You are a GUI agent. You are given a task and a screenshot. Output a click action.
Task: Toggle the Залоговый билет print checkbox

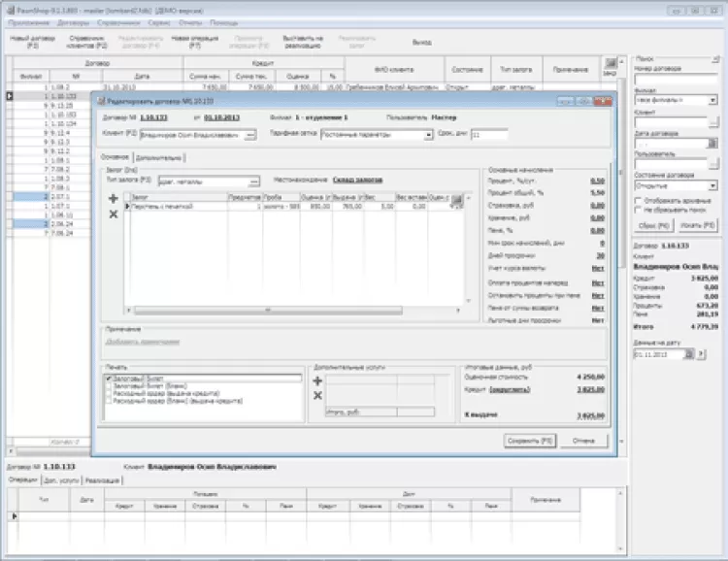point(109,378)
